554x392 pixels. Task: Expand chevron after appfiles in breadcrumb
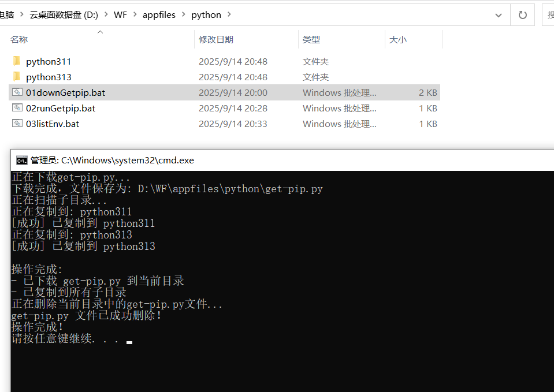[183, 14]
